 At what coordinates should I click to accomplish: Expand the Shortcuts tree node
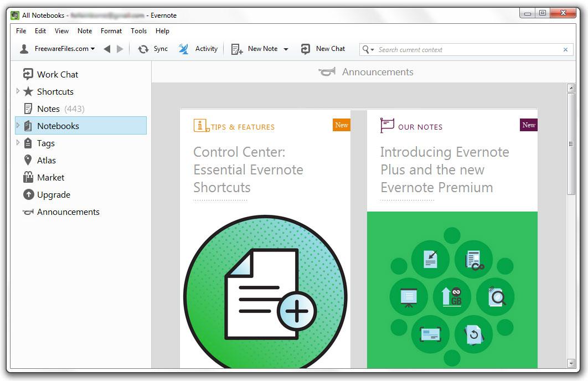click(x=18, y=91)
